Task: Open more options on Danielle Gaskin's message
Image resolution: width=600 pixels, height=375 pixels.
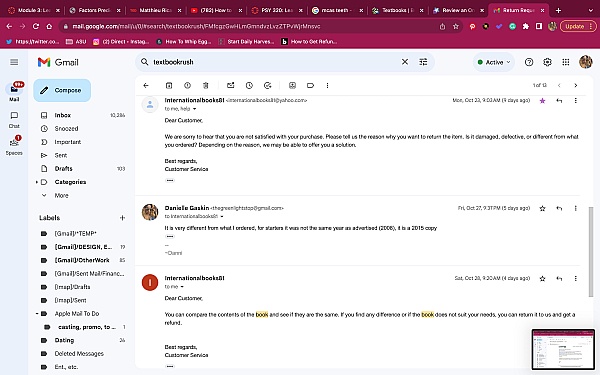Action: (x=576, y=209)
